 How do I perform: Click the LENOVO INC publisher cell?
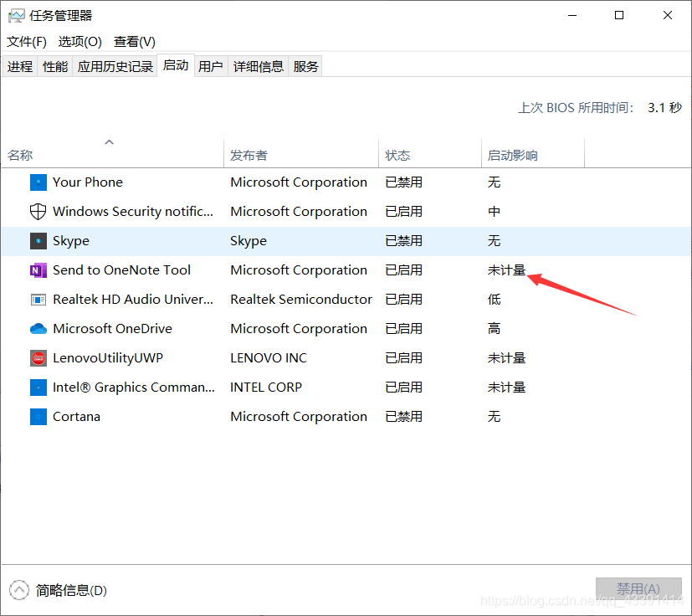(269, 358)
